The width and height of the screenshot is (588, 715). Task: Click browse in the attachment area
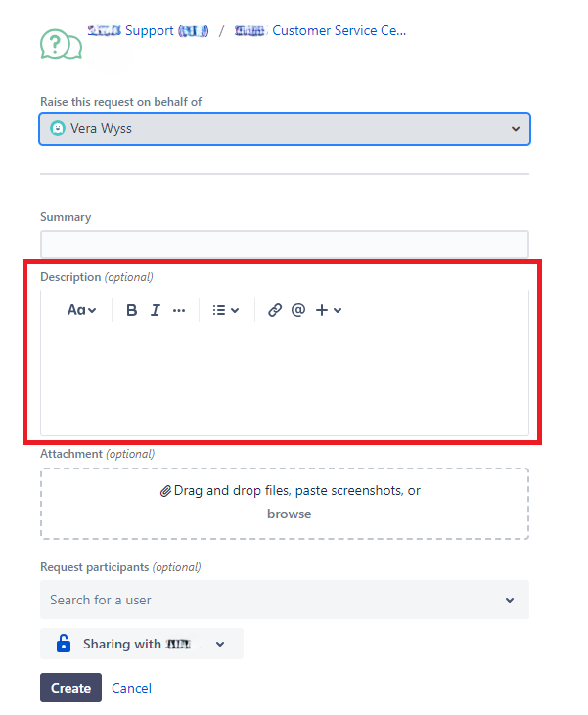pos(290,514)
